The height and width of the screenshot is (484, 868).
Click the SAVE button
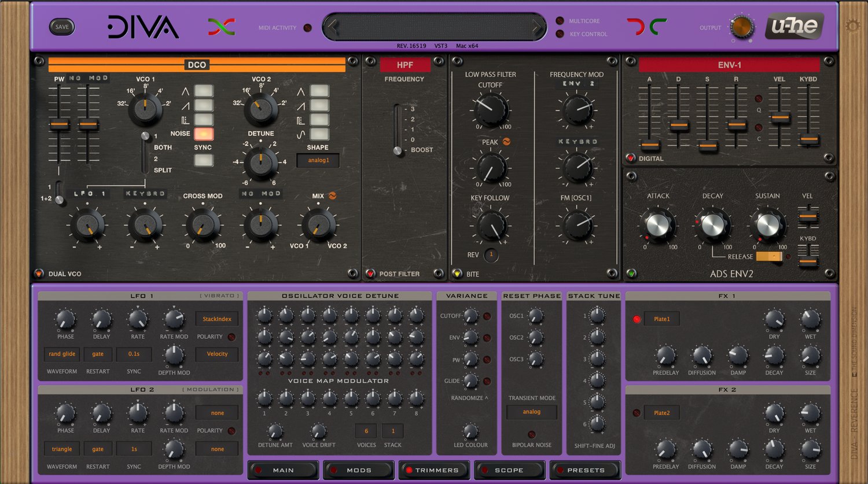(x=62, y=27)
